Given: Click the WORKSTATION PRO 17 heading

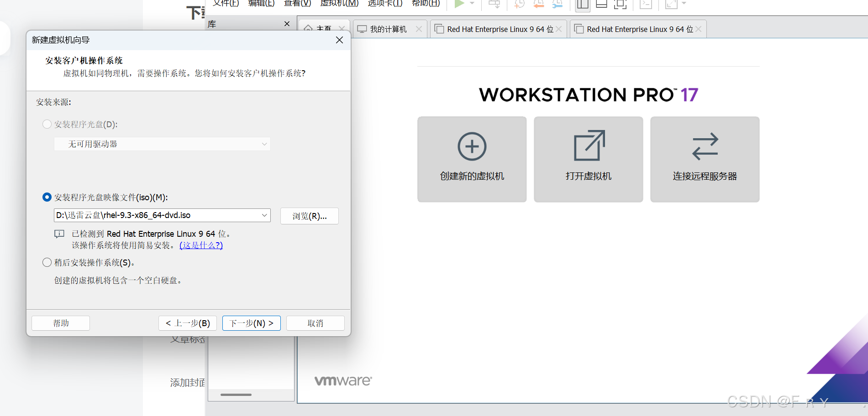Looking at the screenshot, I should tap(589, 95).
